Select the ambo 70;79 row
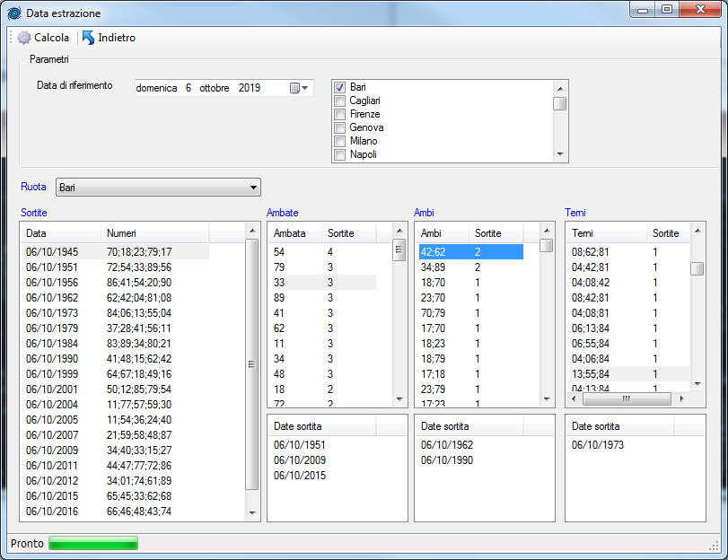Image resolution: width=728 pixels, height=560 pixels. 470,313
